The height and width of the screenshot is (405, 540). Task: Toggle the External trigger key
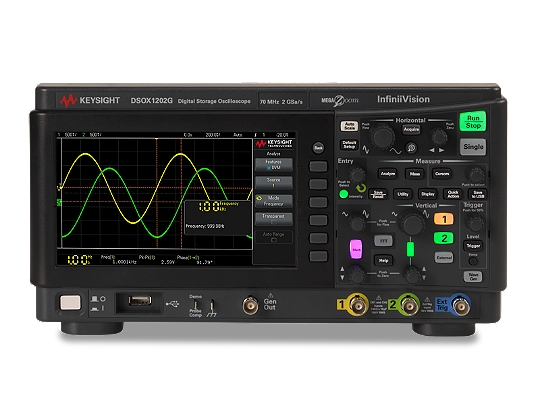[444, 257]
